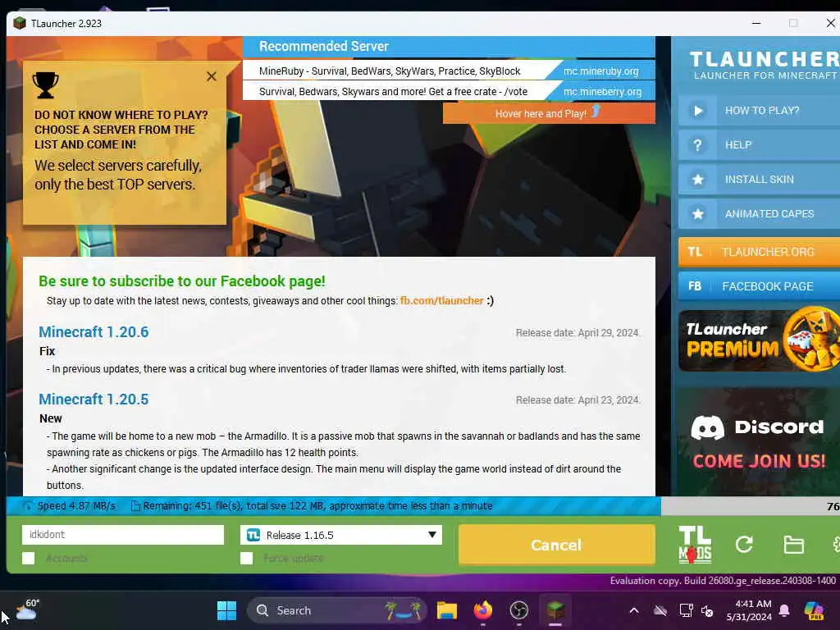Open OBS Studio from the taskbar
Screen dimensions: 840x630
coord(519,610)
